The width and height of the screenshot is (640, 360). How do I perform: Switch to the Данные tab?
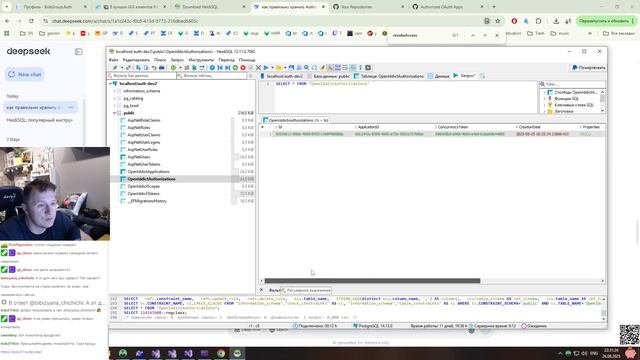[x=439, y=76]
